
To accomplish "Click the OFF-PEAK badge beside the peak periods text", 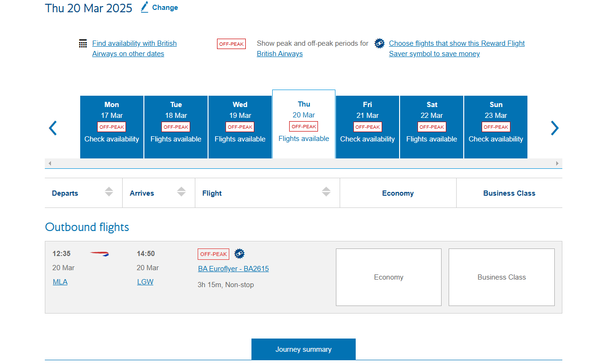I will pos(231,44).
